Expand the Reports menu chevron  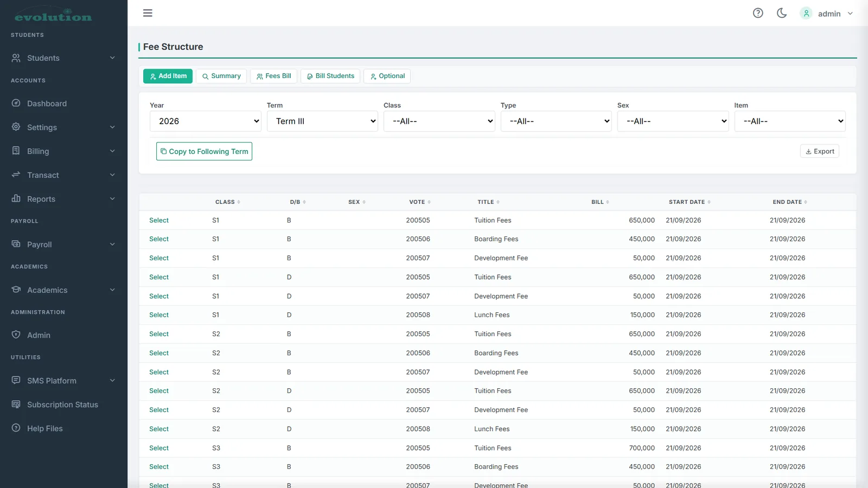112,199
